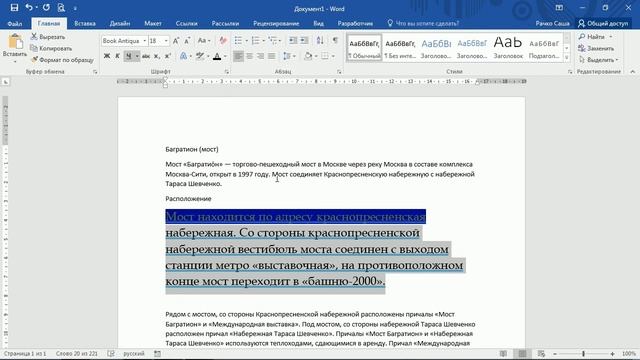Toggle superscript x² formatting
This screenshot has height=360, width=640.
click(167, 56)
